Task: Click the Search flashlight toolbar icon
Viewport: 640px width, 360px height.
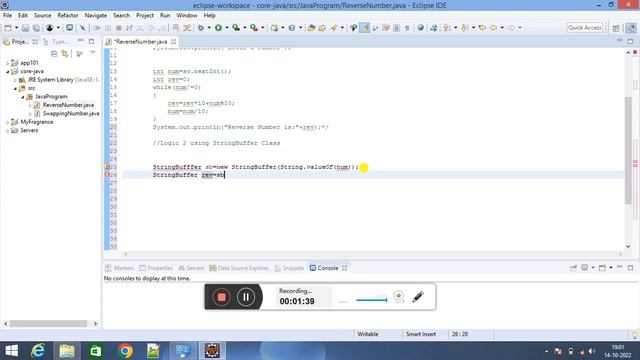Action: [x=334, y=28]
